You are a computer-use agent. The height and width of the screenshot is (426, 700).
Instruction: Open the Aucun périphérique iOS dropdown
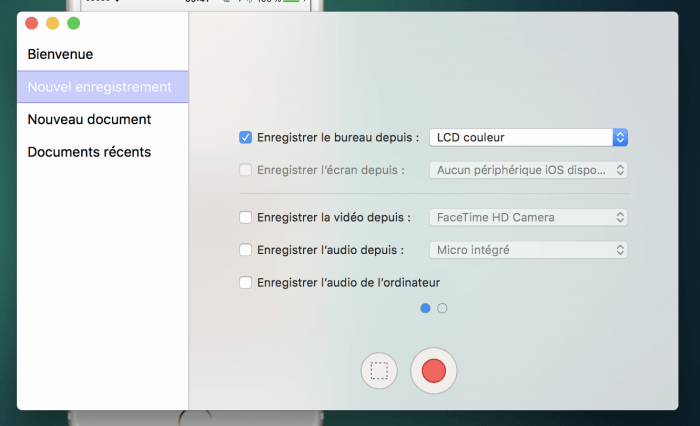pyautogui.click(x=528, y=170)
